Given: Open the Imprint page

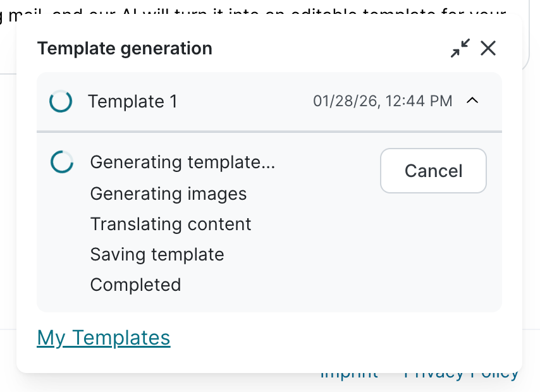Looking at the screenshot, I should tap(348, 372).
